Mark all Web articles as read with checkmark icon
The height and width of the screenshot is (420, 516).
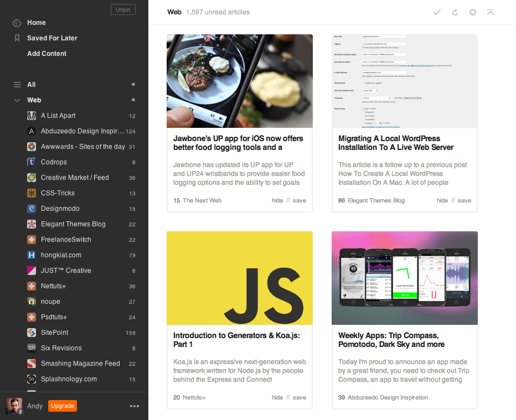point(437,12)
